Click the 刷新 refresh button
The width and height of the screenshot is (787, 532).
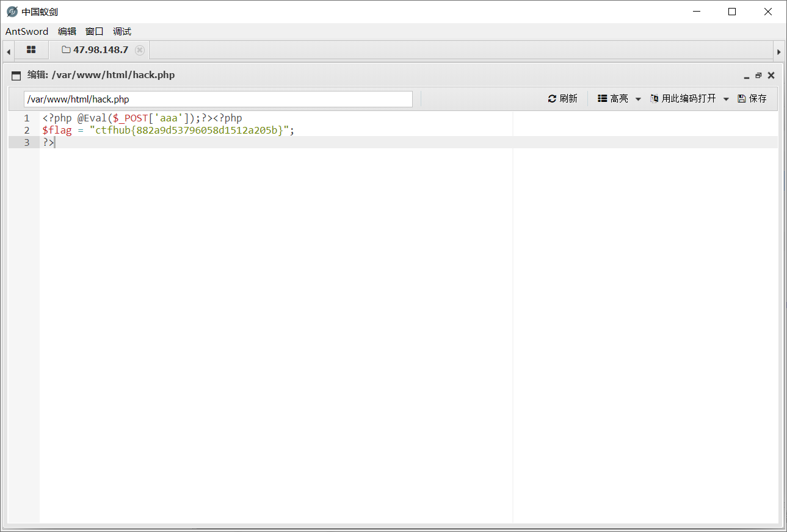tap(562, 99)
